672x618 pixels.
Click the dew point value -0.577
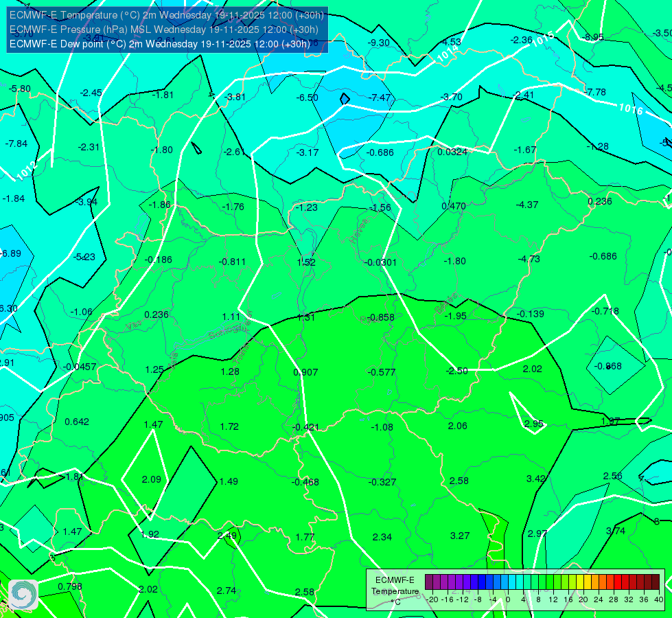click(381, 371)
